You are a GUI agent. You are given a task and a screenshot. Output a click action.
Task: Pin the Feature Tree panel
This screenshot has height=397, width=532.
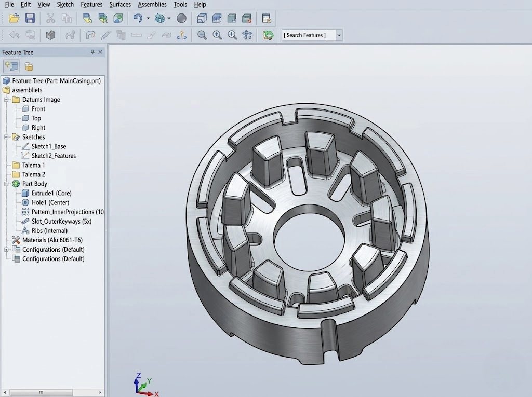click(93, 52)
